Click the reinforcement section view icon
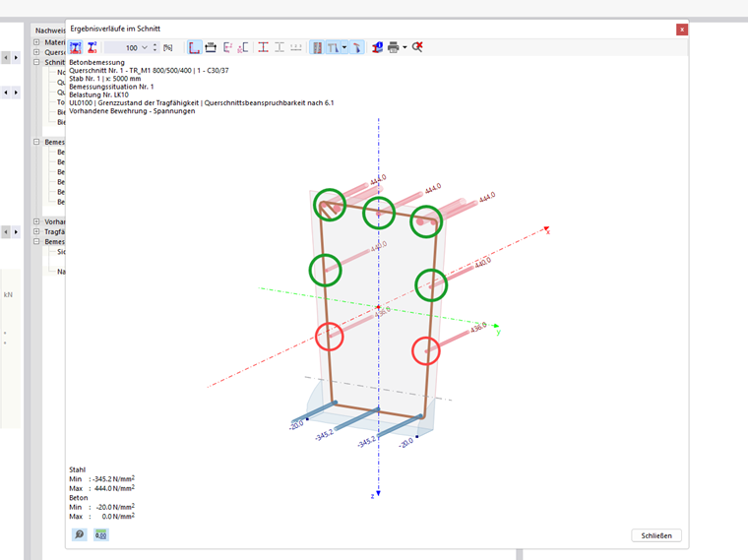 pos(211,47)
